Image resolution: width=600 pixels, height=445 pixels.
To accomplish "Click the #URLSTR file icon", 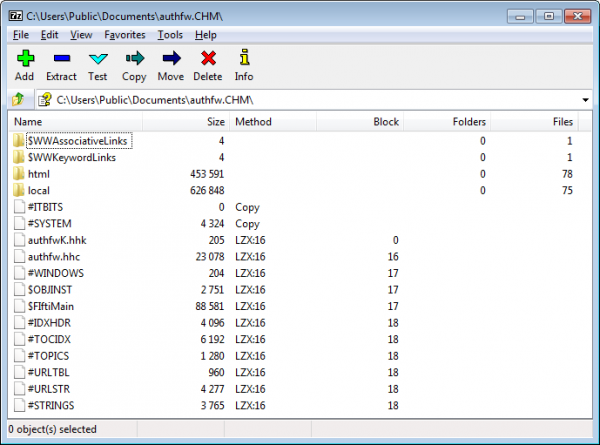I will [19, 389].
